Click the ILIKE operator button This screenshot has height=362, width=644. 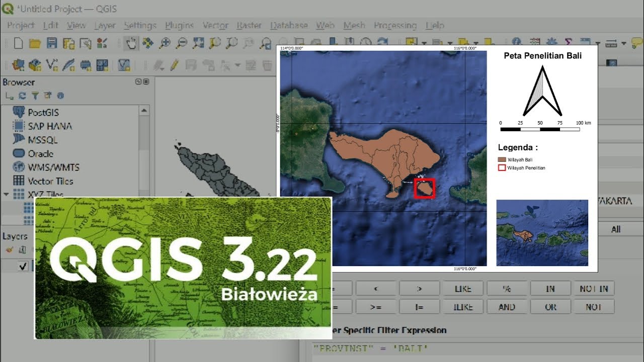point(463,307)
